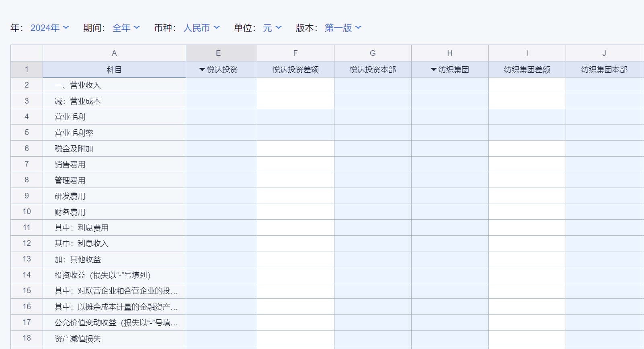Open the 2024年 year dropdown
Image resolution: width=644 pixels, height=349 pixels.
click(x=49, y=28)
